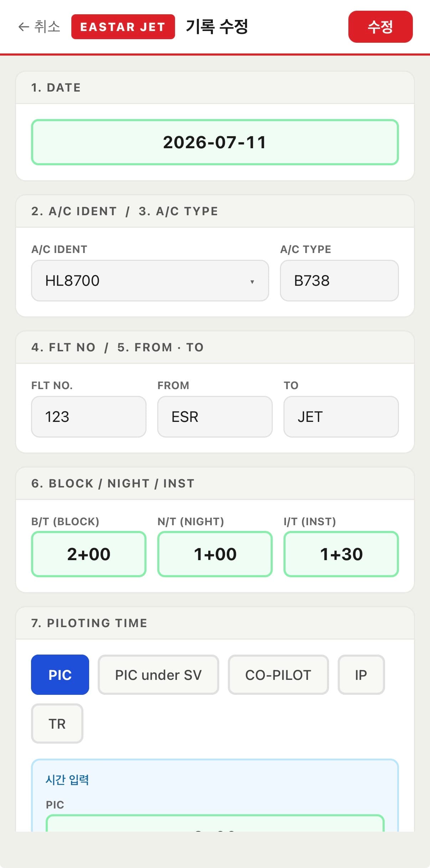Screen dimensions: 430x868
Task: Open the B/T block time 2+00
Action: [x=89, y=554]
